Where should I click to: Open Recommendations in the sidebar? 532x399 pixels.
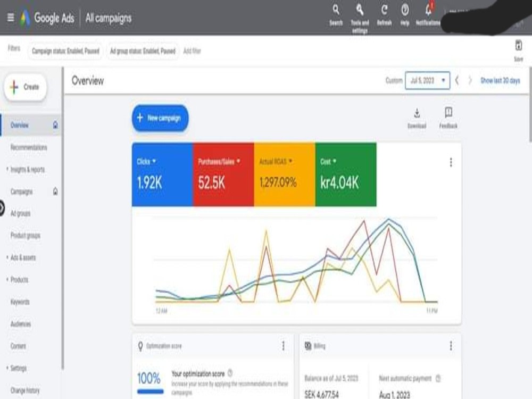tap(29, 147)
